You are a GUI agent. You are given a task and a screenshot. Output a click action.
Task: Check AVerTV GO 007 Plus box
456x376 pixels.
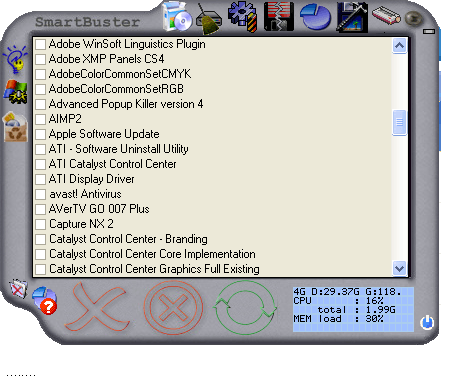tap(41, 209)
